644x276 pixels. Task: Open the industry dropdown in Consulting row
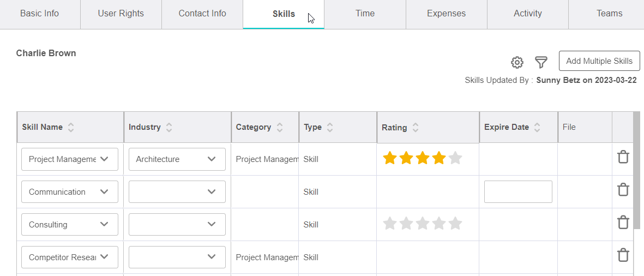tap(177, 225)
